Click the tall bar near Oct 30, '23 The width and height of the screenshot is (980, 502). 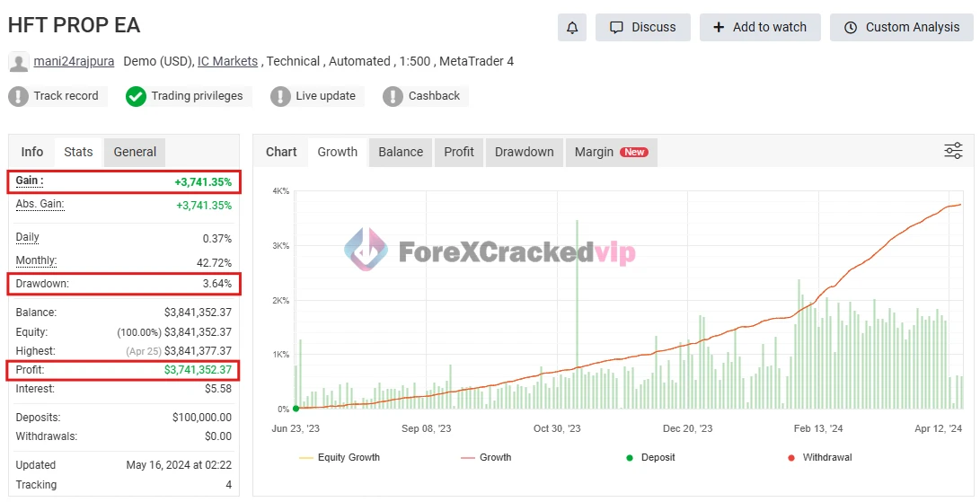tap(577, 314)
